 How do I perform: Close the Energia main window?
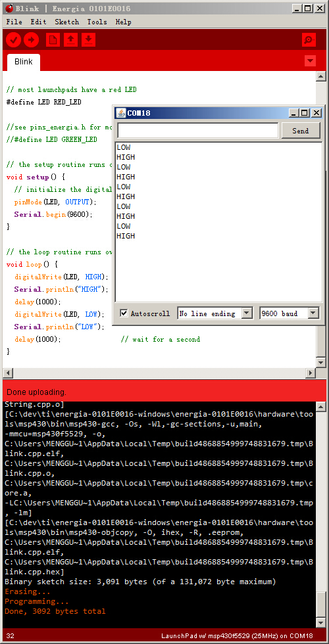[x=319, y=8]
